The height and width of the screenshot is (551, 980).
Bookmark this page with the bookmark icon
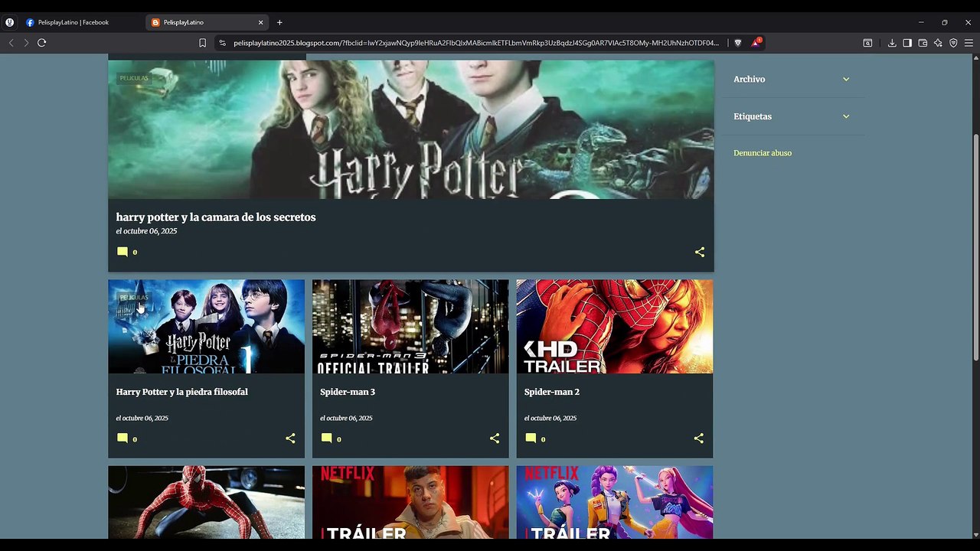pos(202,43)
